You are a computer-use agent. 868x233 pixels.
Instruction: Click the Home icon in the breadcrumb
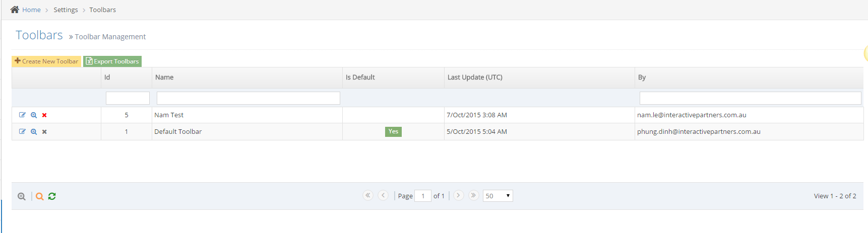(x=15, y=10)
